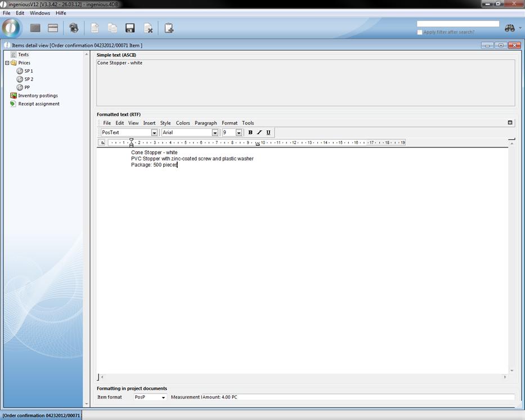Collapse the Prices tree node

tap(7, 63)
